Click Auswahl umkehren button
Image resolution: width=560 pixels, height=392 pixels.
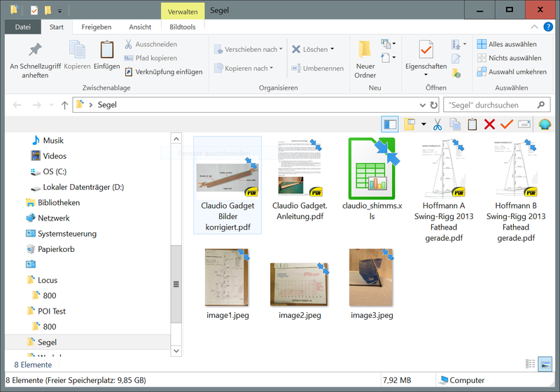pyautogui.click(x=511, y=72)
